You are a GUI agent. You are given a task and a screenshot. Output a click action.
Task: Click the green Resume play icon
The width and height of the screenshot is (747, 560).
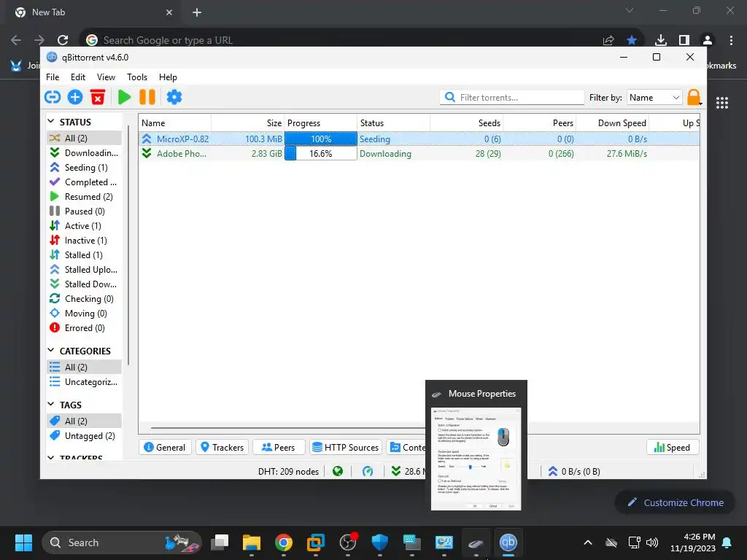[x=124, y=97]
